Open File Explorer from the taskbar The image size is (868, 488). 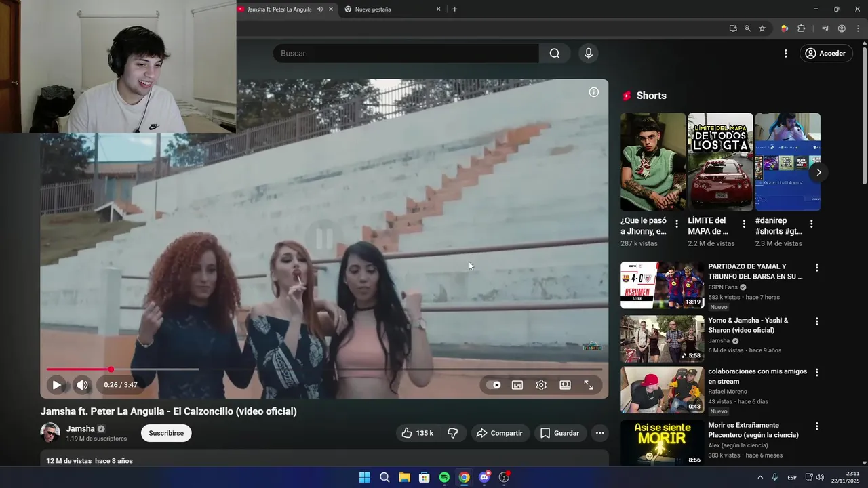[404, 477]
